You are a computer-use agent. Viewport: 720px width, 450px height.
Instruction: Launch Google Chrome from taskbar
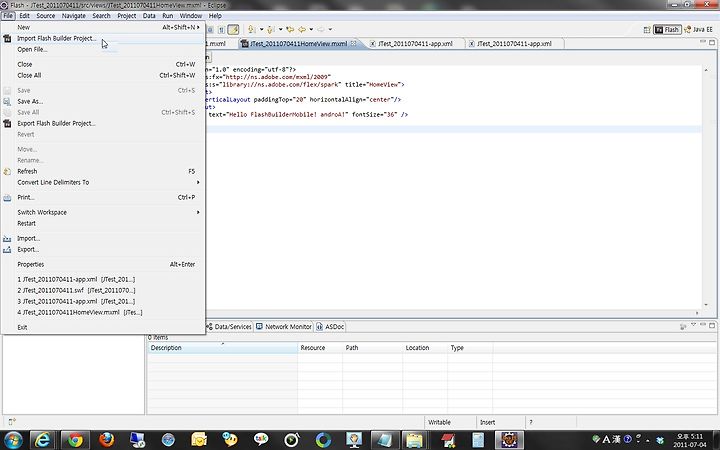(75, 440)
